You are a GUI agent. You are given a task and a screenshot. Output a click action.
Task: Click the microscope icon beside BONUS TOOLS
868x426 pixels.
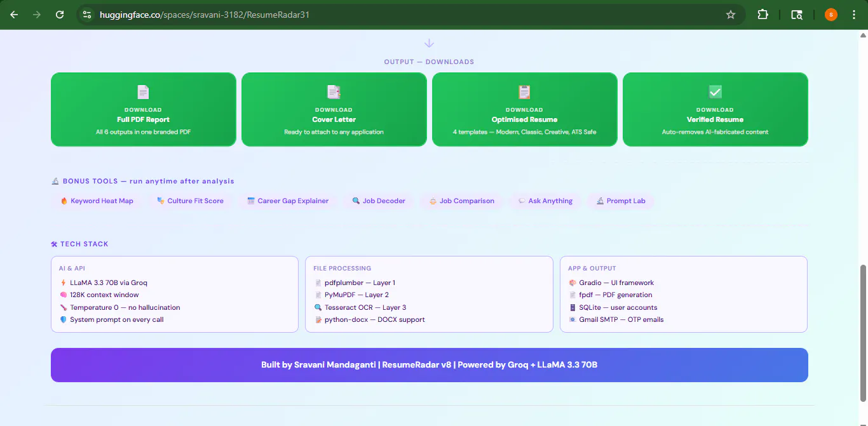[55, 181]
